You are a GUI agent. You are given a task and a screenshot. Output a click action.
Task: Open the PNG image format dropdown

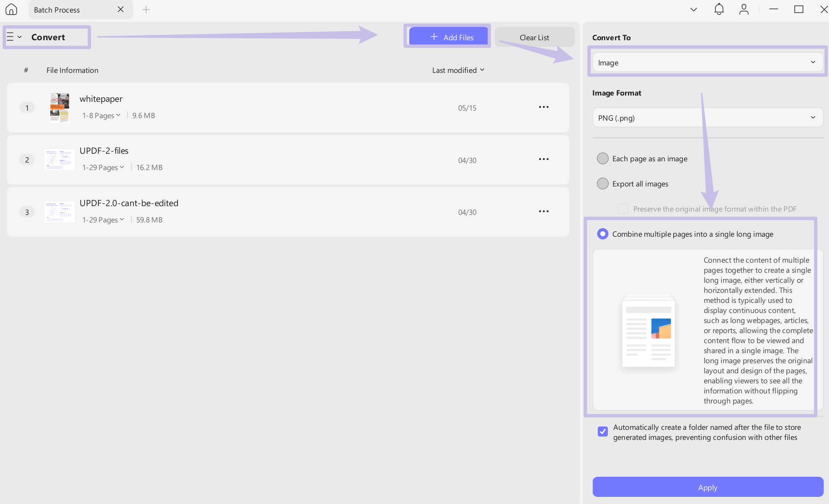pos(707,118)
